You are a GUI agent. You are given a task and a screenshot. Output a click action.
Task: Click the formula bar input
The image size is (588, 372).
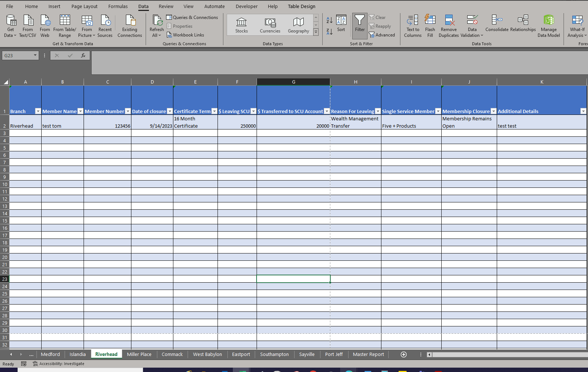339,62
